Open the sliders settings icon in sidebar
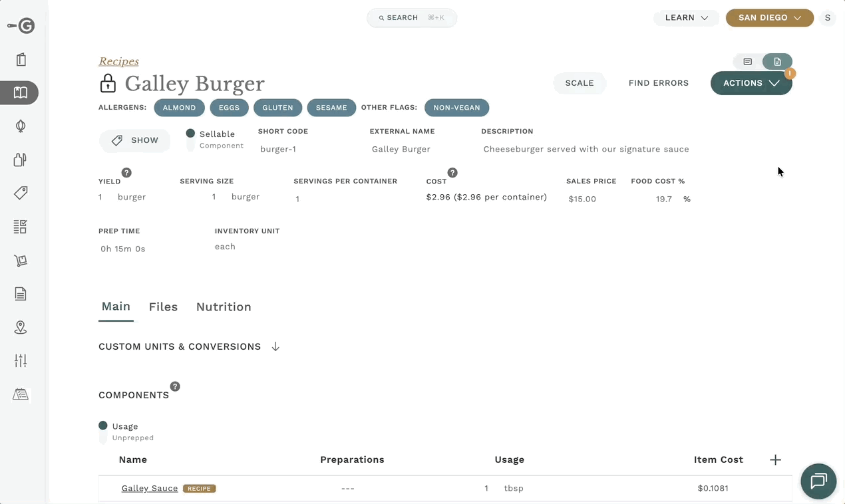 (21, 361)
